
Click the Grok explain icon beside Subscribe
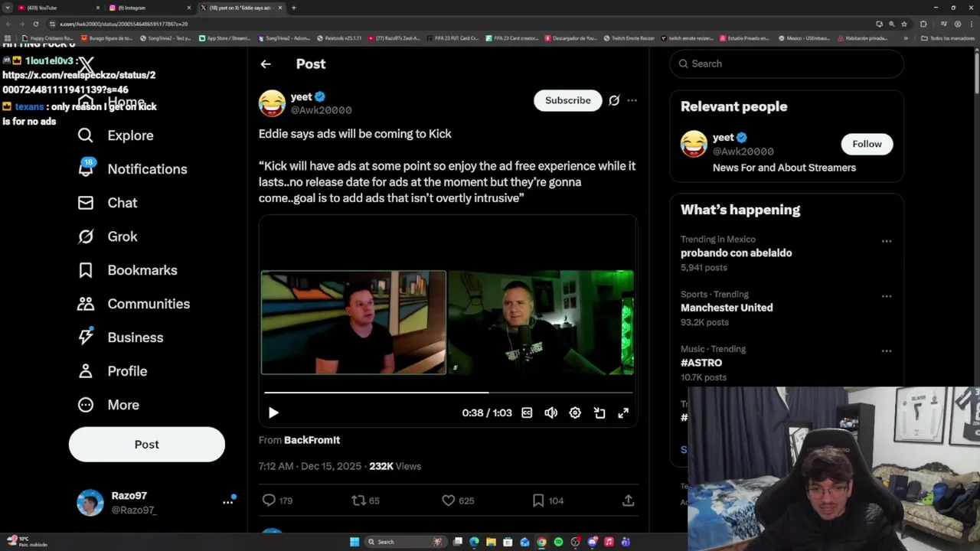(x=614, y=100)
